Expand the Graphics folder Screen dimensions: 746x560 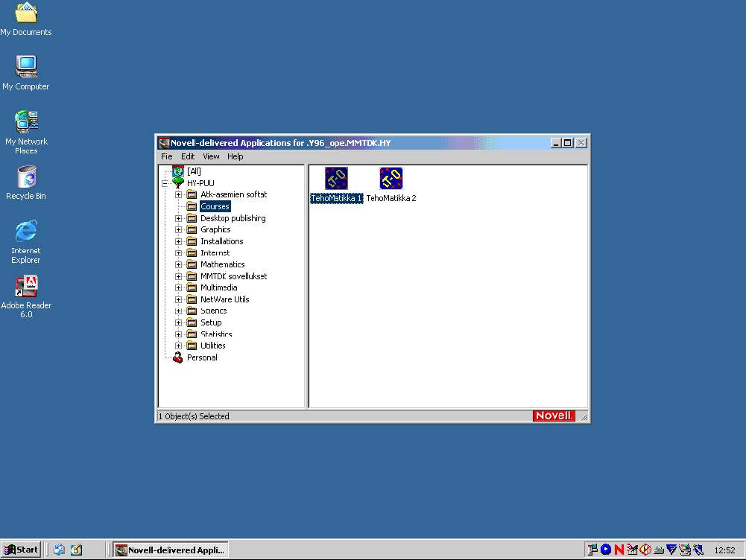(178, 229)
